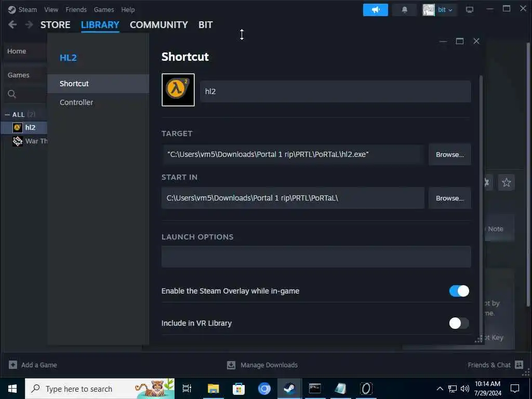Viewport: 532px width, 399px height.
Task: Click the Steam logo menu icon
Action: [x=12, y=9]
